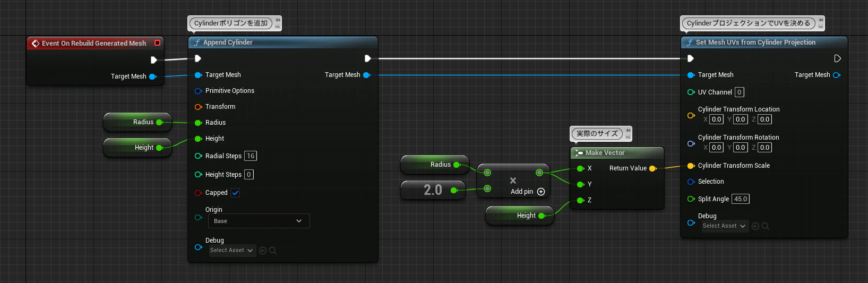
Task: Click Append Cylinder exec input pin
Action: [198, 58]
